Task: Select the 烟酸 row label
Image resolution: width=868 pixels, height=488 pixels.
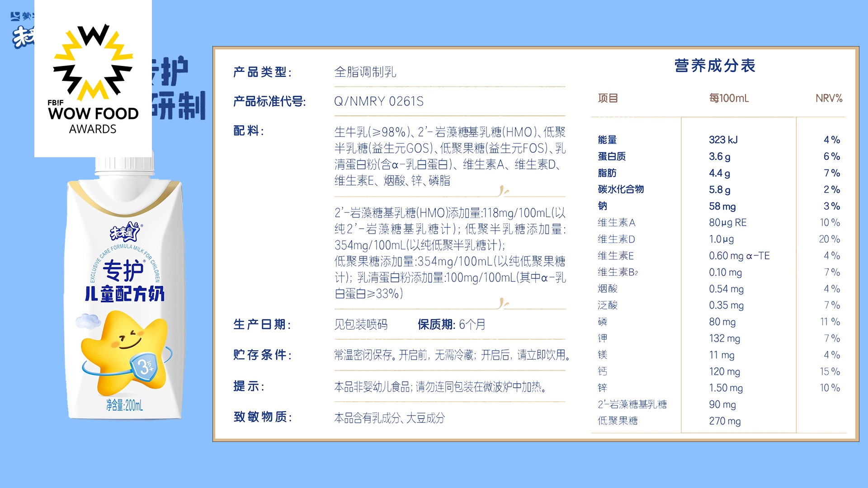Action: [608, 289]
